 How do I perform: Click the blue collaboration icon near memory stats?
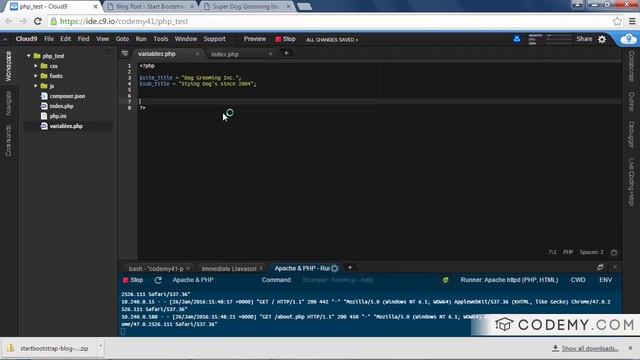tap(517, 39)
